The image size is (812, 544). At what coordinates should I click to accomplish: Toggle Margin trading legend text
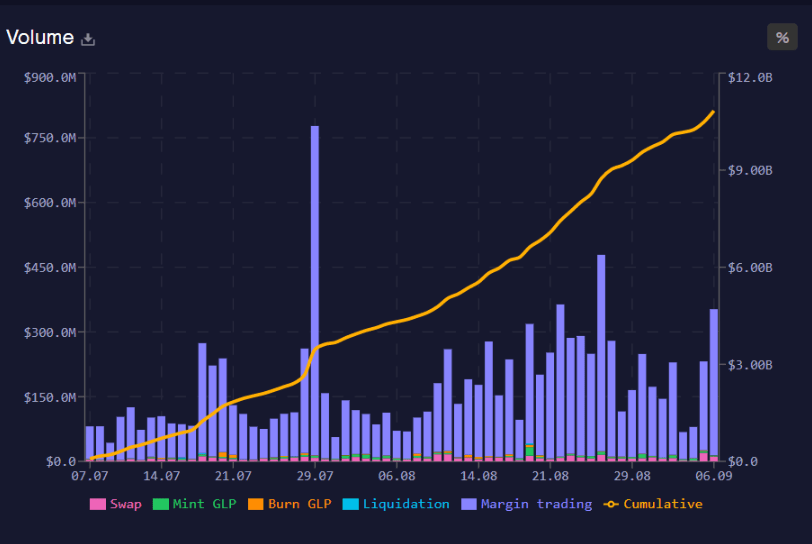[x=536, y=505]
